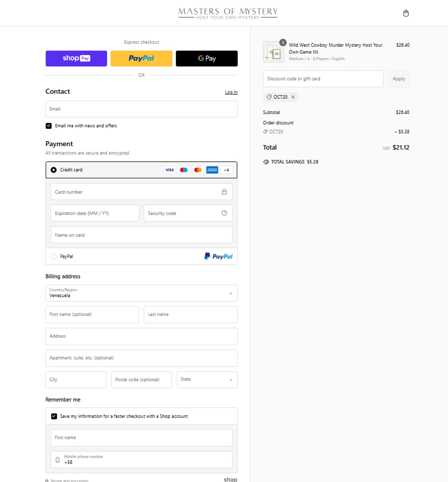Click the Mastercard icon
This screenshot has width=448, height=482.
(x=198, y=170)
